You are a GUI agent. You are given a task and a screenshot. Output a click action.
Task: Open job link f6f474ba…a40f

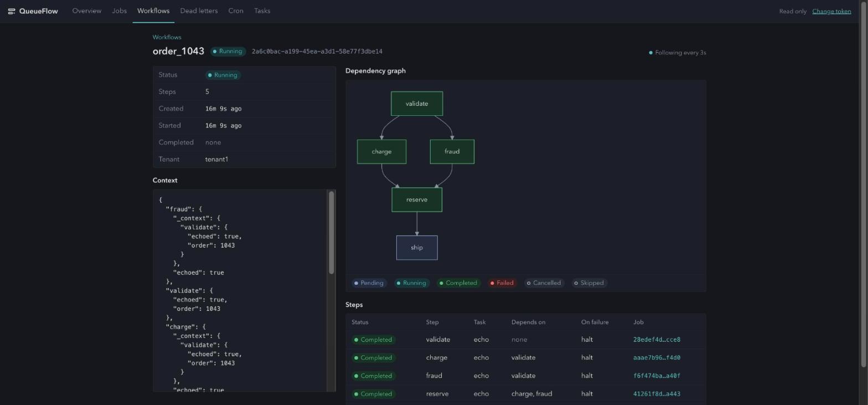(x=657, y=376)
